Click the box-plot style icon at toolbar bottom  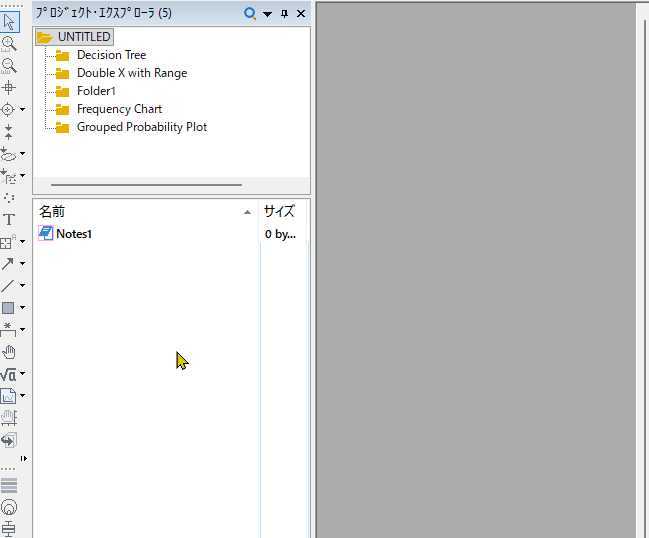click(9, 529)
